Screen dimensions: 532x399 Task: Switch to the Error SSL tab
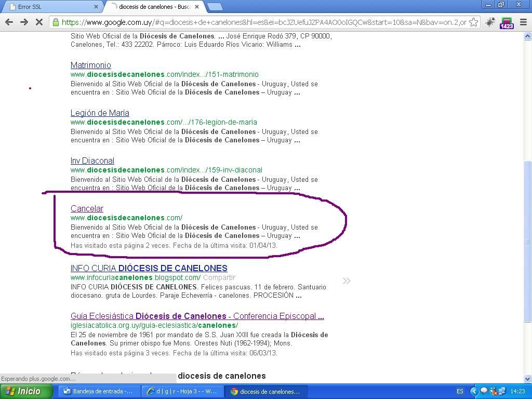[52, 6]
